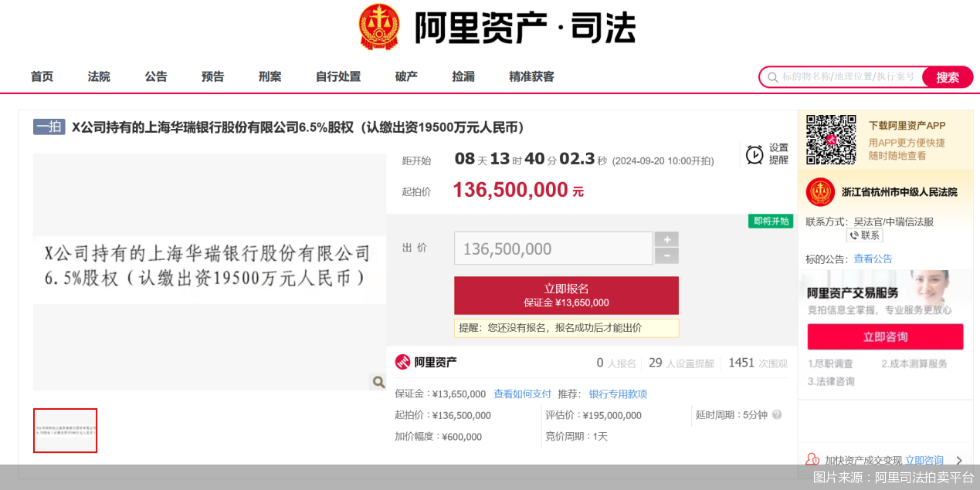980x490 pixels.
Task: Click 立即报名 registration button
Action: pos(566,295)
